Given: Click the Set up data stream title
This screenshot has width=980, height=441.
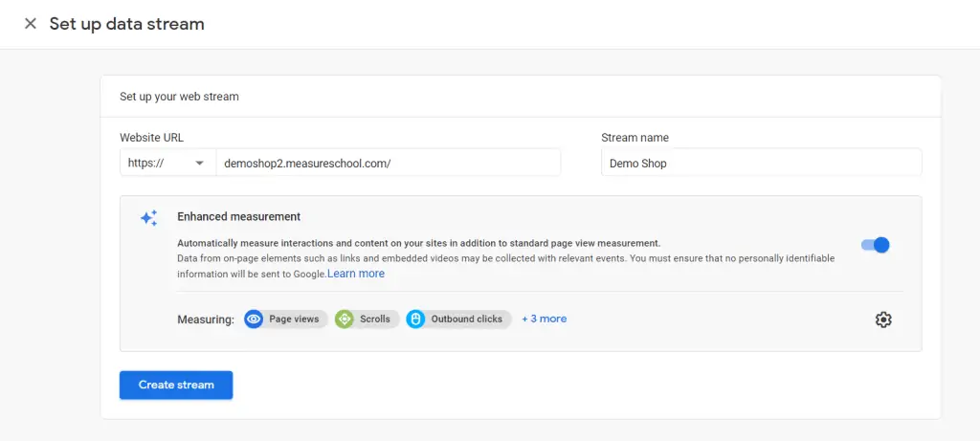Looking at the screenshot, I should (x=127, y=24).
